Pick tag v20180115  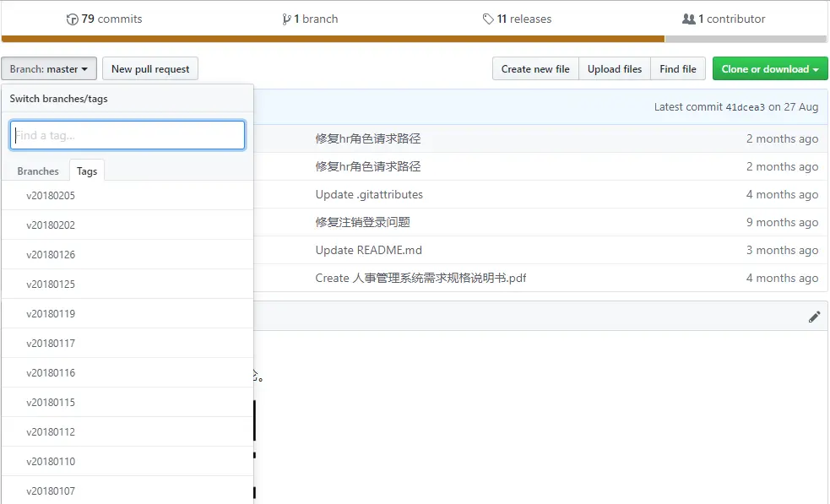point(127,403)
